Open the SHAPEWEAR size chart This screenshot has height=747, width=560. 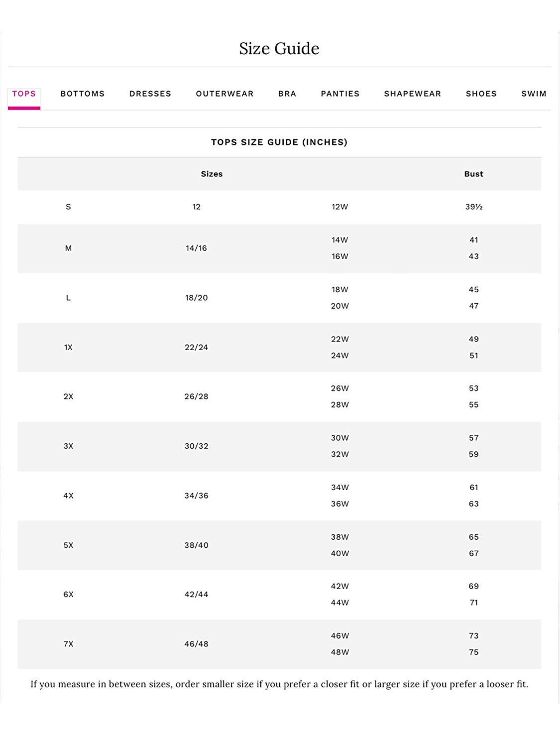pyautogui.click(x=412, y=94)
